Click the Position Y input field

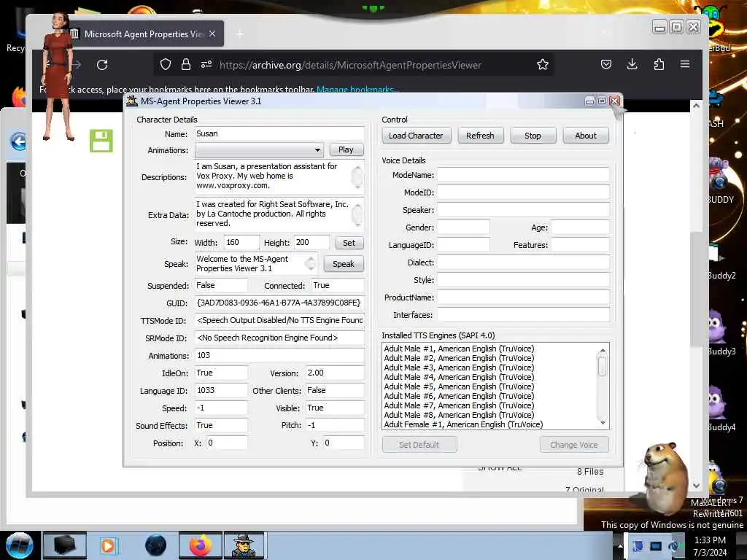[x=344, y=443]
